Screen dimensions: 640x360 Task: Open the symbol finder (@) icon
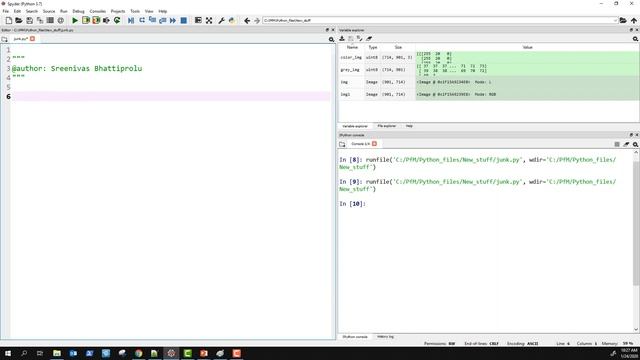60,20
